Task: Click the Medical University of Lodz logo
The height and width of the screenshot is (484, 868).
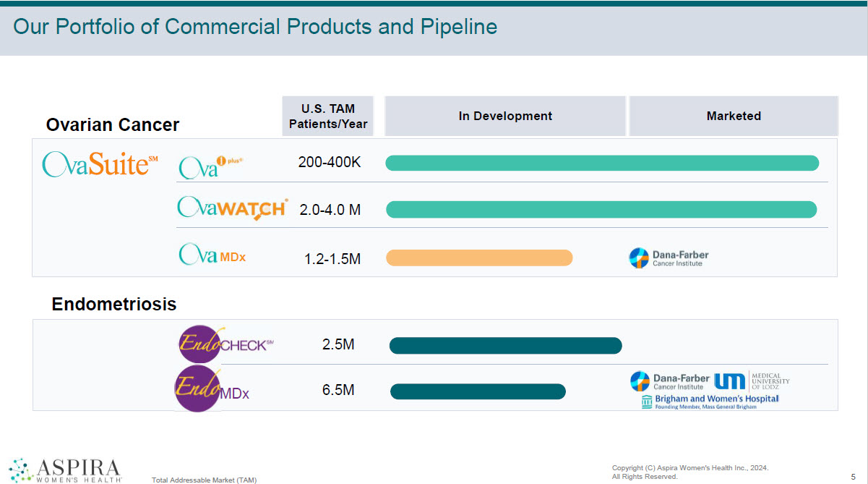Action: [752, 381]
